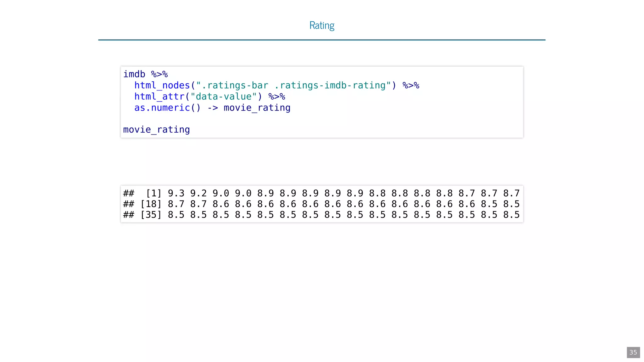Click the slide number 35 badge
This screenshot has width=644, height=362.
(633, 352)
